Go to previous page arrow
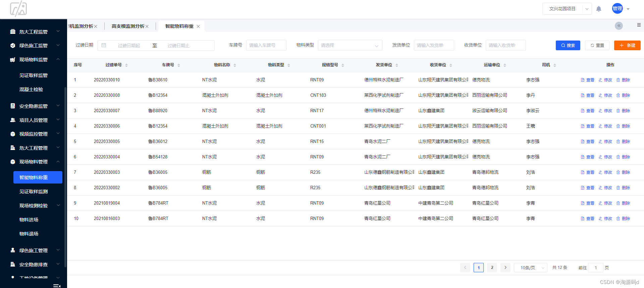Image resolution: width=644 pixels, height=288 pixels. 465,268
